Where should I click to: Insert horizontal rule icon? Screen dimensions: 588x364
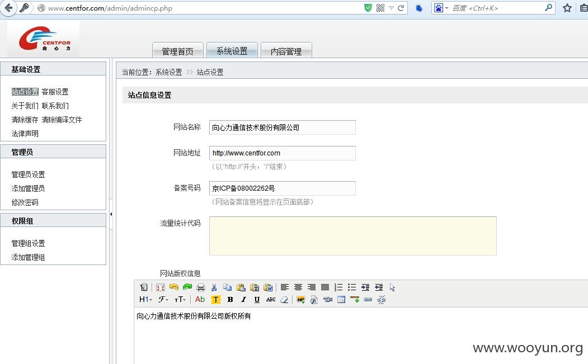pyautogui.click(x=355, y=300)
